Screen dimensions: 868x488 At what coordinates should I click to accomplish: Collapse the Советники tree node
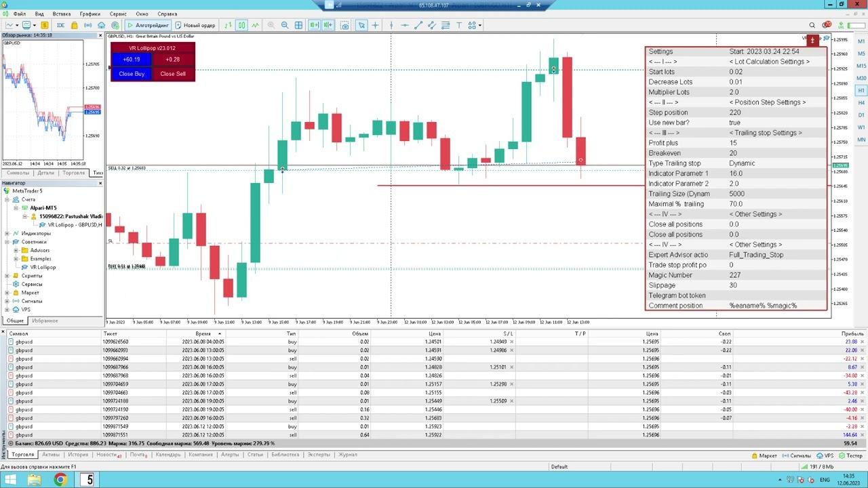point(7,242)
